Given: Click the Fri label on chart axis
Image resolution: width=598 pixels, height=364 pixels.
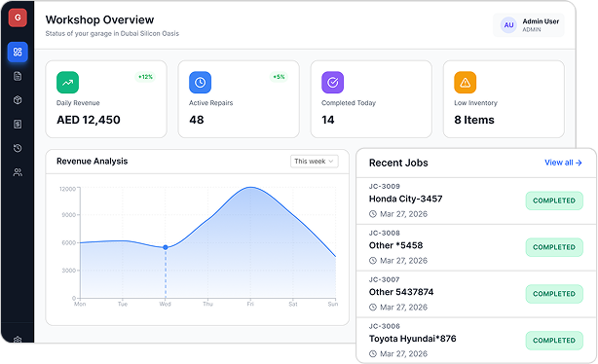Looking at the screenshot, I should tap(250, 304).
